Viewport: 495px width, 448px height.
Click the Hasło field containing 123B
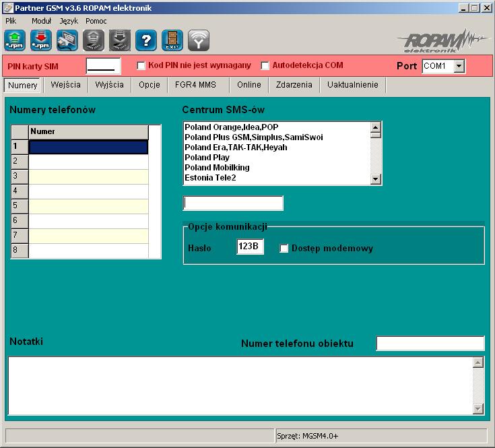tap(250, 247)
